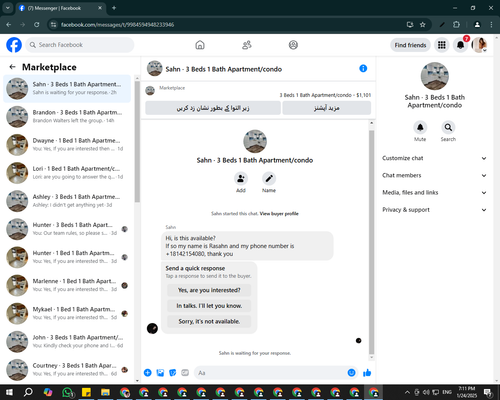
Task: Open the emoji picker
Action: 351,373
